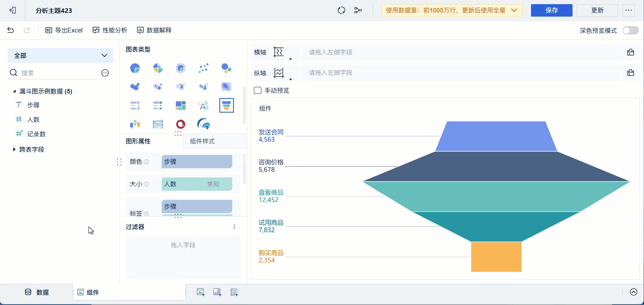Select the scatter plot chart type

pyautogui.click(x=204, y=68)
